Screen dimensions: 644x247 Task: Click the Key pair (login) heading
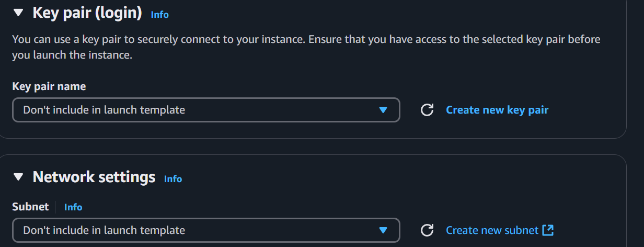(87, 13)
